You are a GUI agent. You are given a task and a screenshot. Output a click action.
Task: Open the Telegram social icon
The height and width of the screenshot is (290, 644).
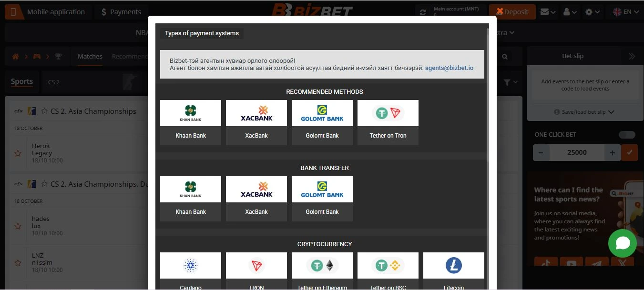(x=597, y=262)
